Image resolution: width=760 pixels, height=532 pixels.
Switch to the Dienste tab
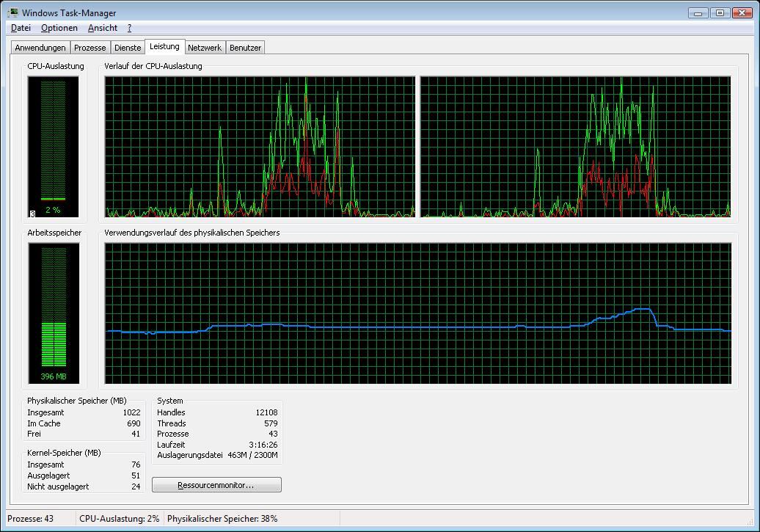128,48
